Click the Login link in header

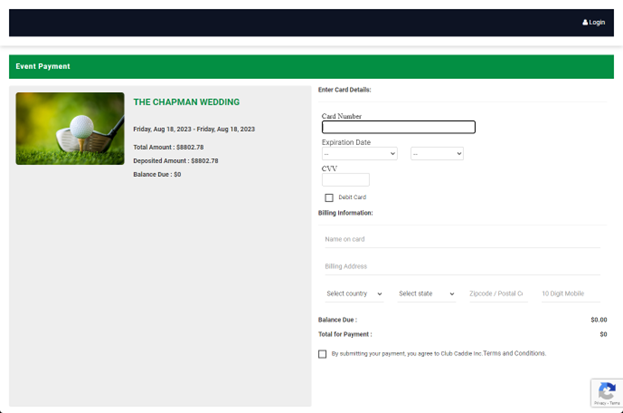pos(594,22)
